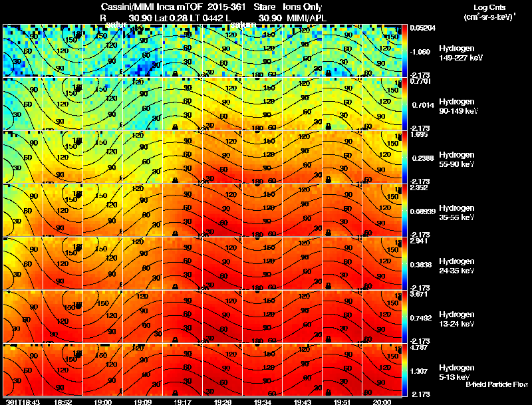Select the 'Hydrogen 35-55 keV' row label
The height and width of the screenshot is (405, 532).
coord(457,213)
